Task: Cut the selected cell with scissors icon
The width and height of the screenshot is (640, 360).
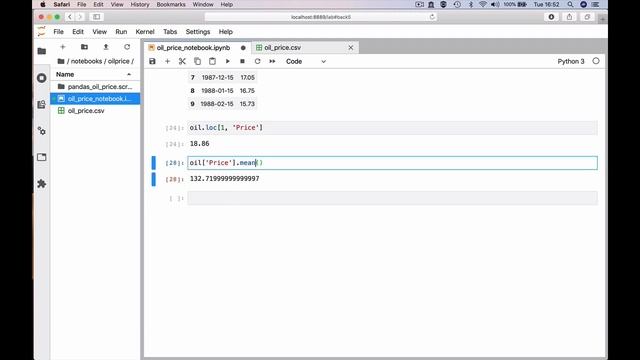Action: pos(182,61)
